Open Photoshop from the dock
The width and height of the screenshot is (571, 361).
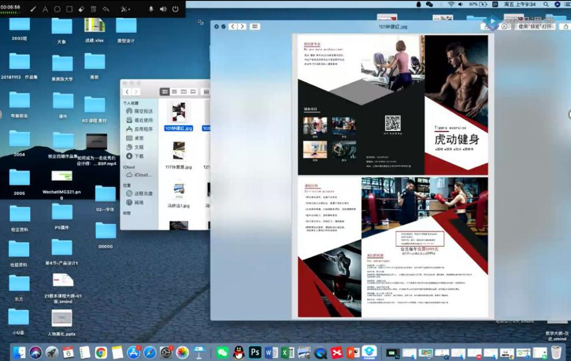pos(255,352)
